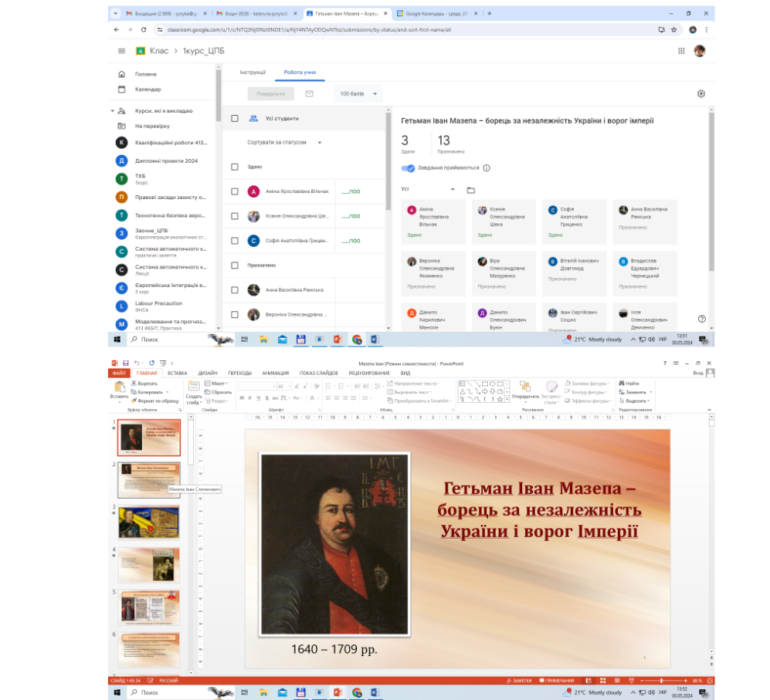
Task: Toggle the Завдання приймаються switch
Action: tap(409, 167)
